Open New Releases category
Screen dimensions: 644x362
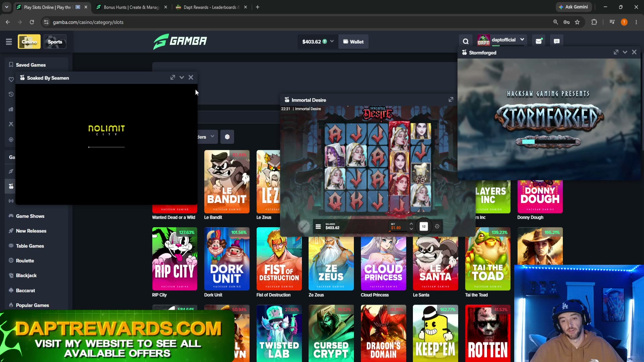point(31,231)
